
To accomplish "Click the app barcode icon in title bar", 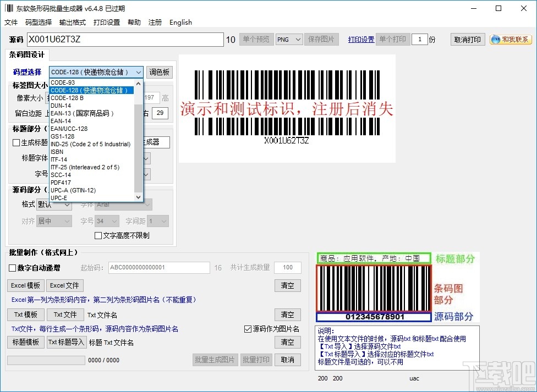I will (x=9, y=8).
